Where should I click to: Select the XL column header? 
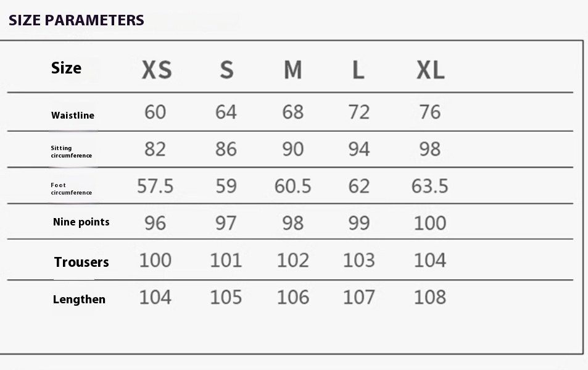(431, 70)
